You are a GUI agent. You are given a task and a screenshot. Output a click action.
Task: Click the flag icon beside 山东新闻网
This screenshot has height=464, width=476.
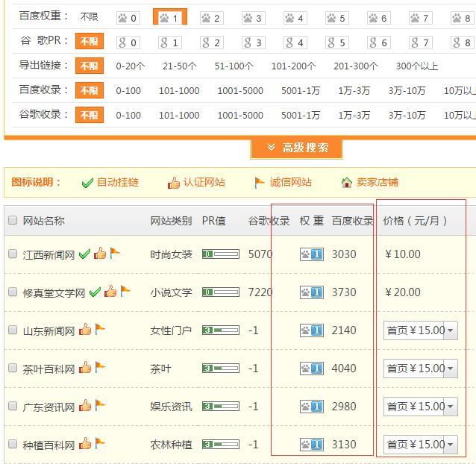[x=100, y=329]
